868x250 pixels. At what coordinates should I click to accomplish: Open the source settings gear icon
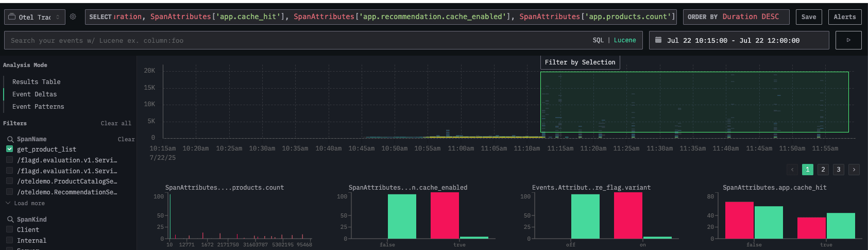coord(73,17)
